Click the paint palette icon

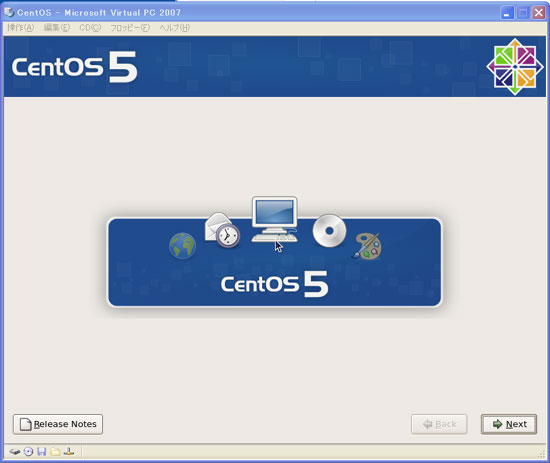367,247
